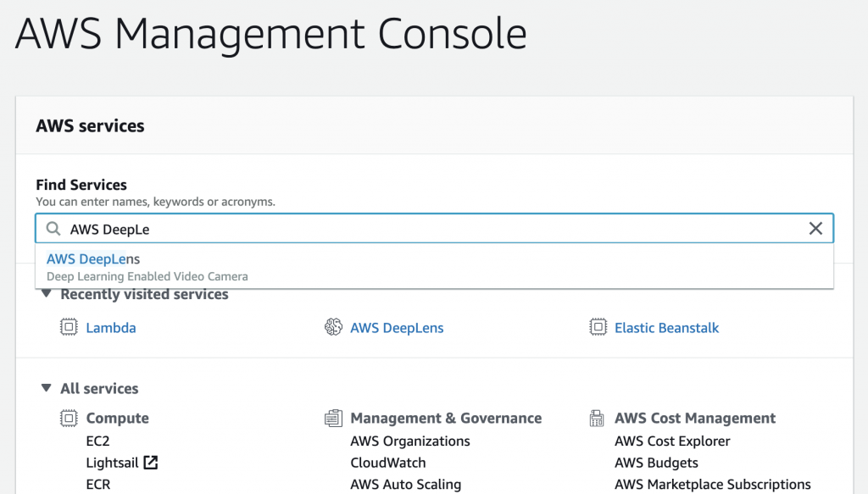Launch AWS Cost Explorer
The height and width of the screenshot is (494, 868).
pos(672,441)
